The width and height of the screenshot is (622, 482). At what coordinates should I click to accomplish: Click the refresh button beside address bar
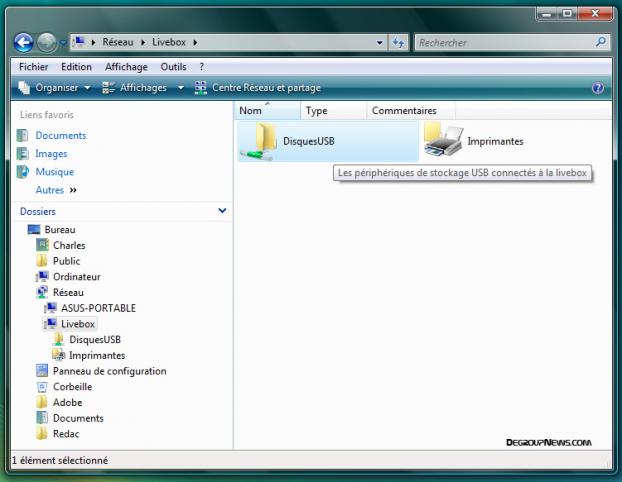pyautogui.click(x=398, y=43)
